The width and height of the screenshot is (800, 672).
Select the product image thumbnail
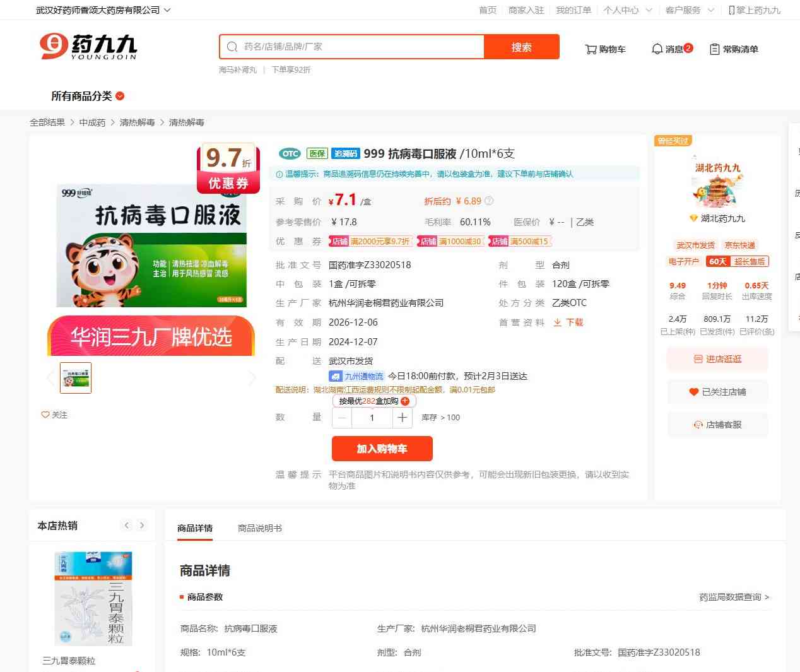coord(76,378)
